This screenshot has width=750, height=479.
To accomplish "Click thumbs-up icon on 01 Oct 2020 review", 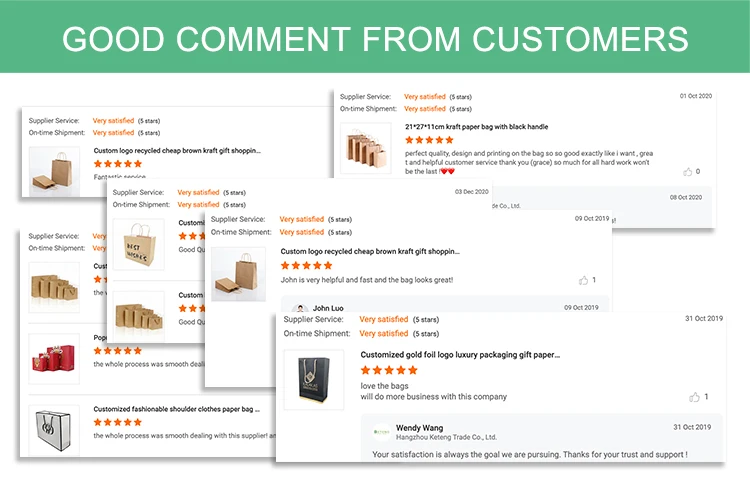I will tap(687, 171).
